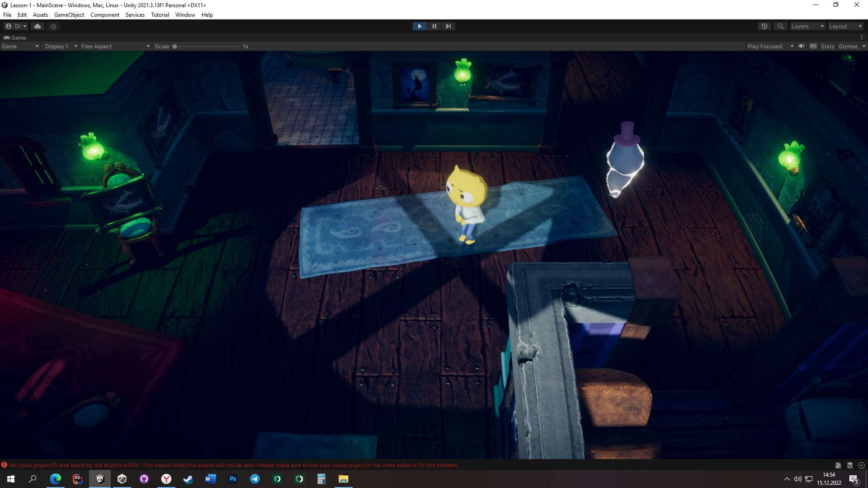Image resolution: width=868 pixels, height=488 pixels.
Task: Click Rider IDE icon in taskbar
Action: pos(77,479)
